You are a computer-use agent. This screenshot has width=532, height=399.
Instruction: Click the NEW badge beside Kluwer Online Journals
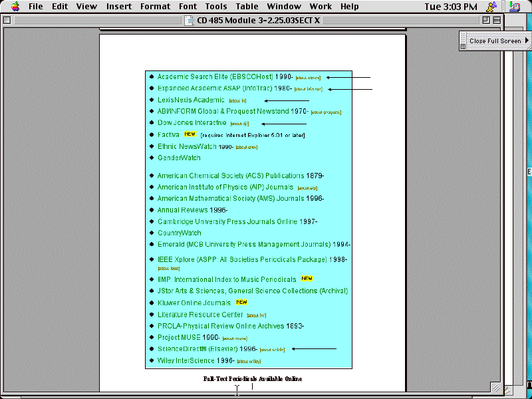click(241, 302)
